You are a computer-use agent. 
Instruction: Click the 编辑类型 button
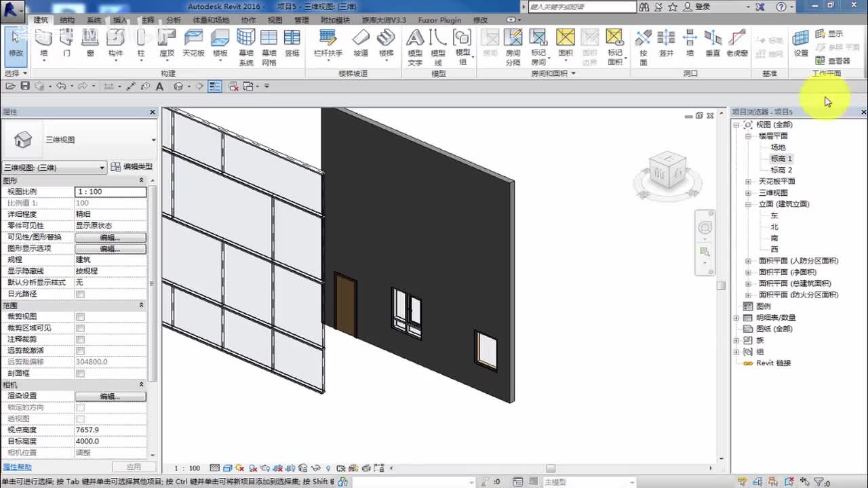(x=132, y=167)
